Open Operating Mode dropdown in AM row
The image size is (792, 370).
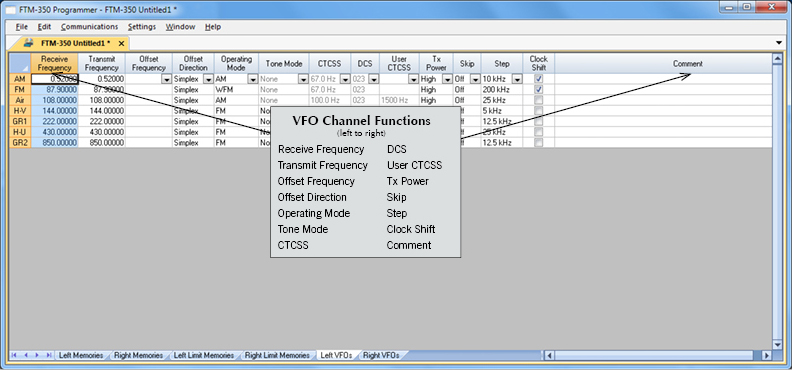pyautogui.click(x=253, y=79)
